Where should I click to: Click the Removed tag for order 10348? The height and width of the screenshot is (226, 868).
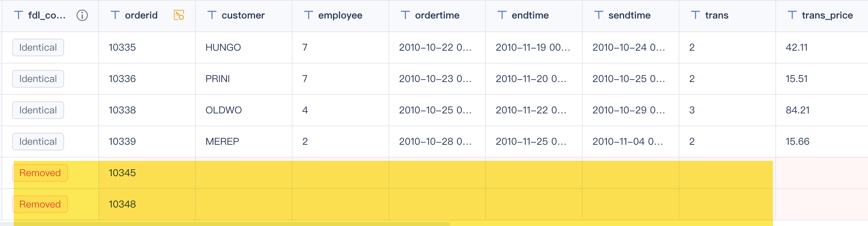[40, 204]
